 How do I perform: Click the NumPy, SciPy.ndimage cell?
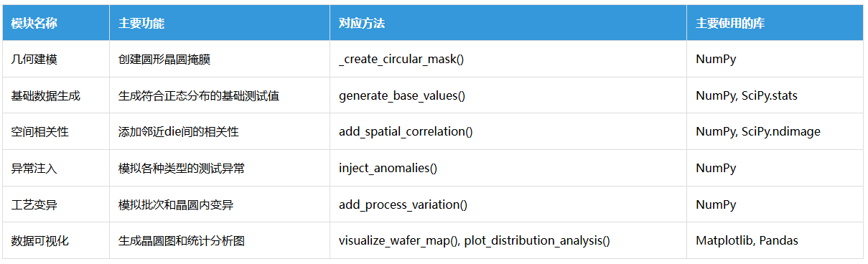point(775,132)
